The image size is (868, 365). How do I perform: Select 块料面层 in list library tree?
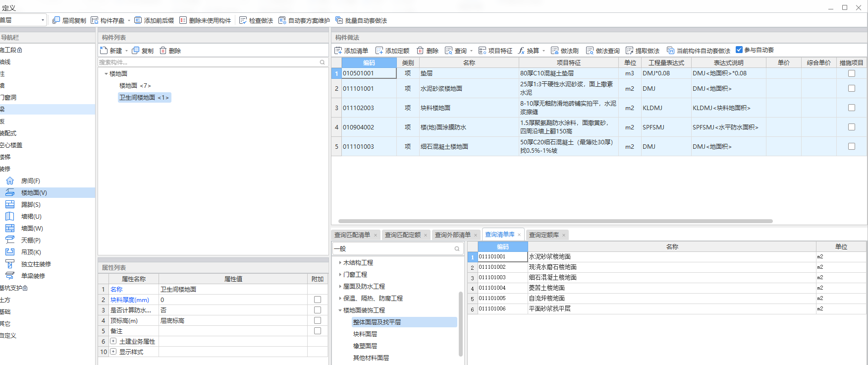[x=365, y=334]
